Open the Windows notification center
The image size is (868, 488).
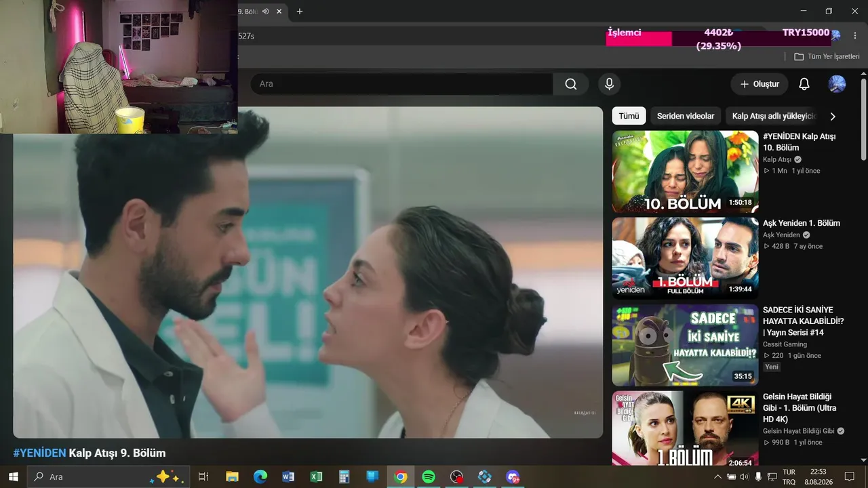[x=849, y=476]
